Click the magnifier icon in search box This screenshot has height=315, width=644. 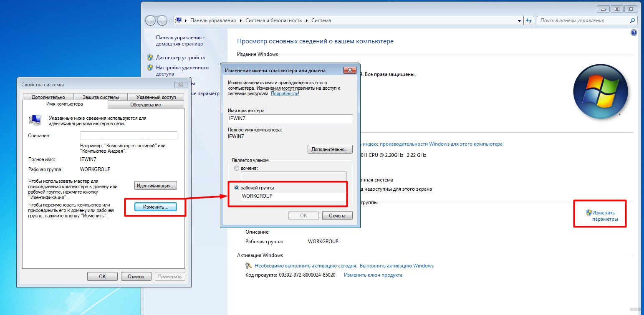pyautogui.click(x=633, y=20)
